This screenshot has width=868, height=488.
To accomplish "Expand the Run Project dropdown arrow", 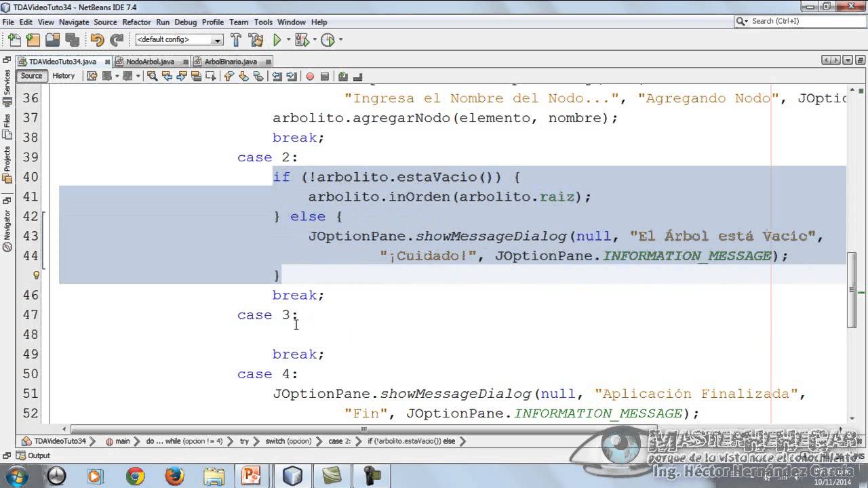I will [288, 40].
